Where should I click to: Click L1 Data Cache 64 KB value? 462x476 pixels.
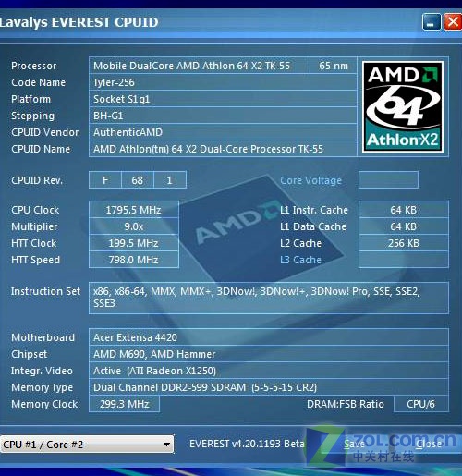(x=404, y=226)
